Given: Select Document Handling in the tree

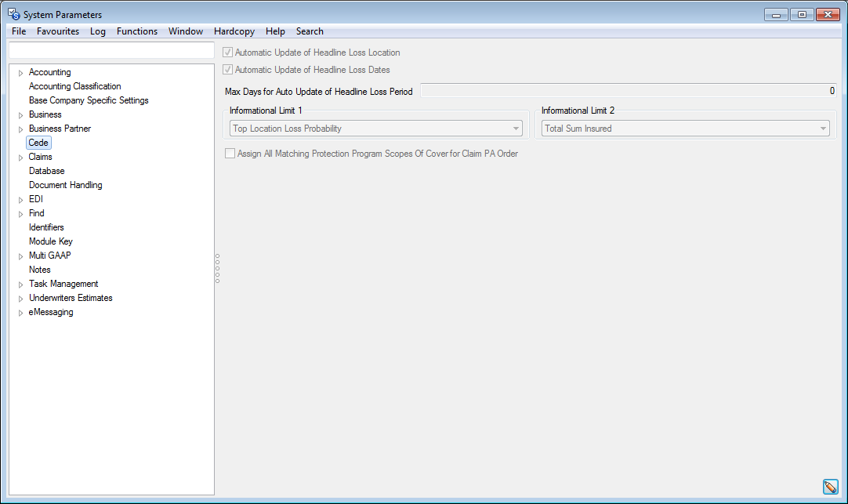Looking at the screenshot, I should [65, 185].
